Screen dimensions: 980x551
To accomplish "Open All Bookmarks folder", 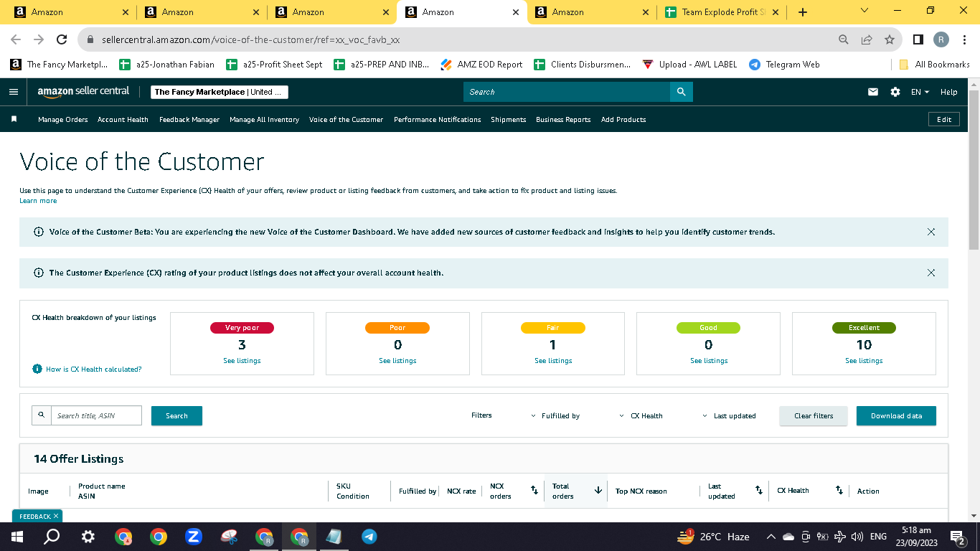I will (933, 65).
